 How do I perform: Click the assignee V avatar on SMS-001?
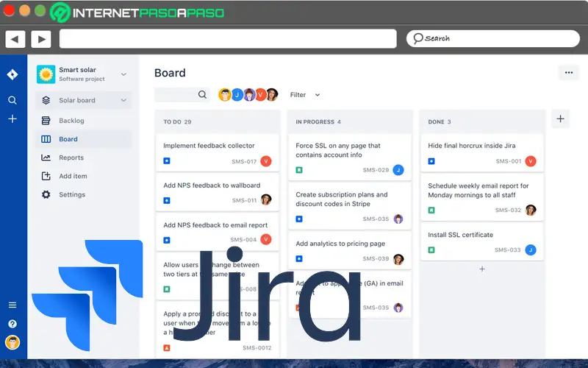point(530,161)
